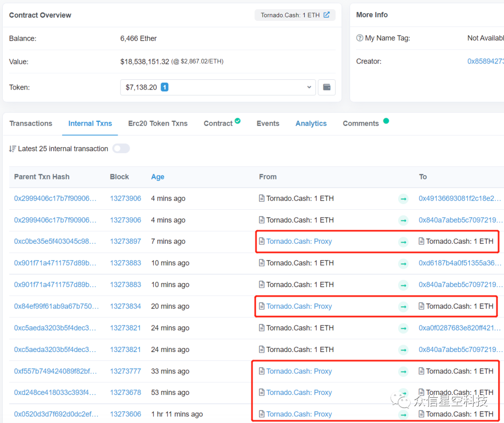Open the Contract tab

tap(218, 124)
